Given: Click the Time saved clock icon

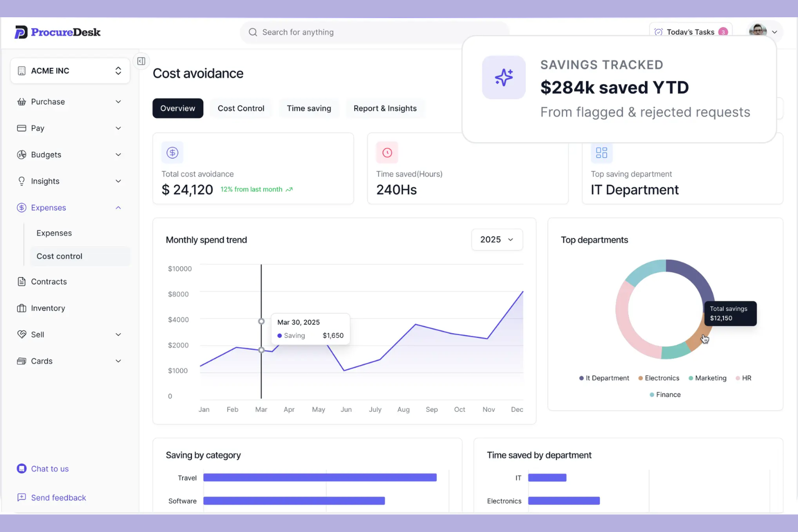Looking at the screenshot, I should (387, 153).
